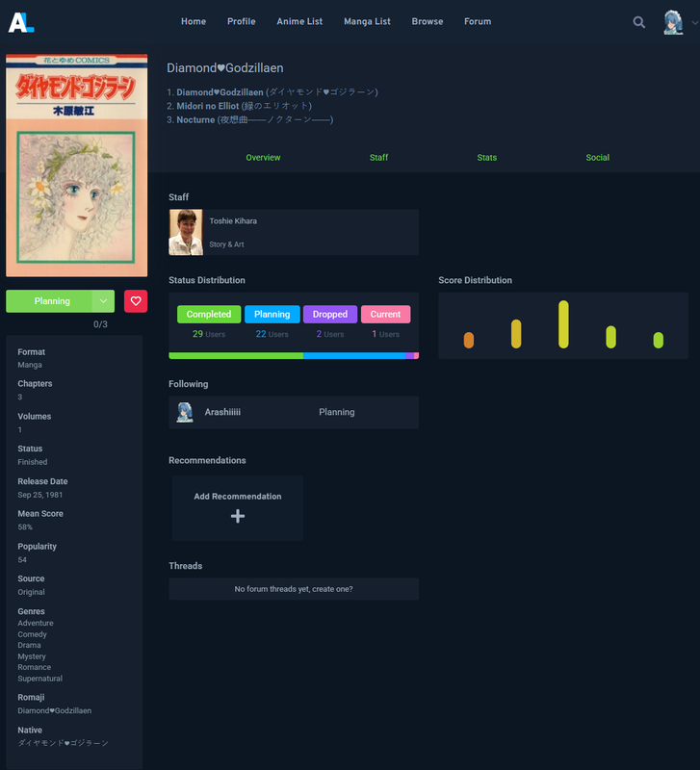
Task: Click 'No forum threads yet, create one?'
Action: coord(294,589)
